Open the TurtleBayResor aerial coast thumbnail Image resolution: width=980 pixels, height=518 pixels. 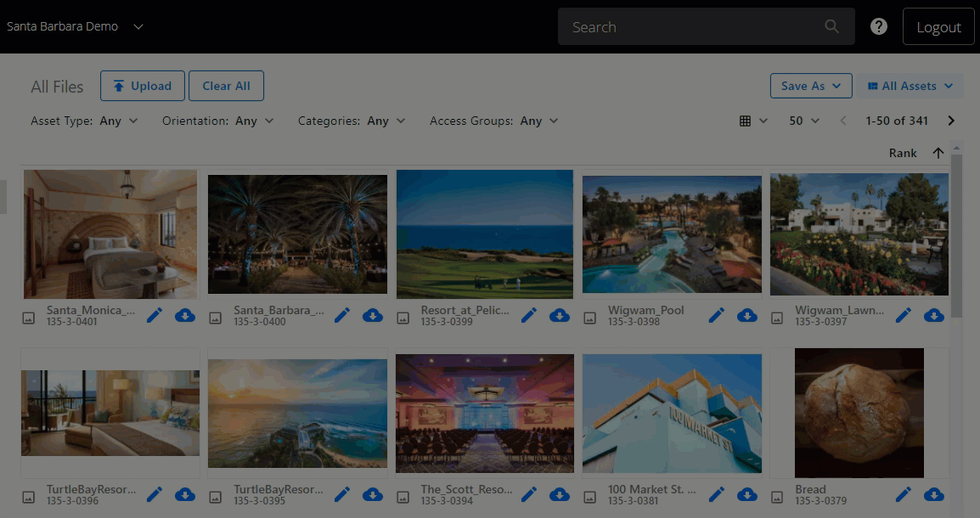click(x=297, y=413)
